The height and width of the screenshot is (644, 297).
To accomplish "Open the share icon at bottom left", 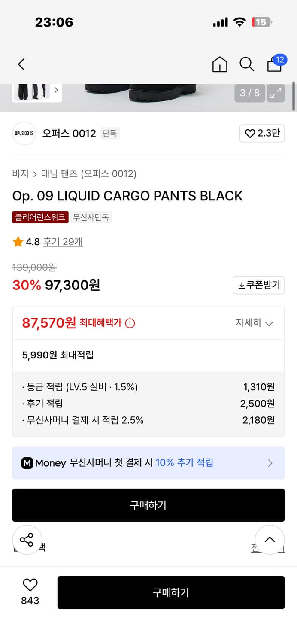I will (x=27, y=540).
